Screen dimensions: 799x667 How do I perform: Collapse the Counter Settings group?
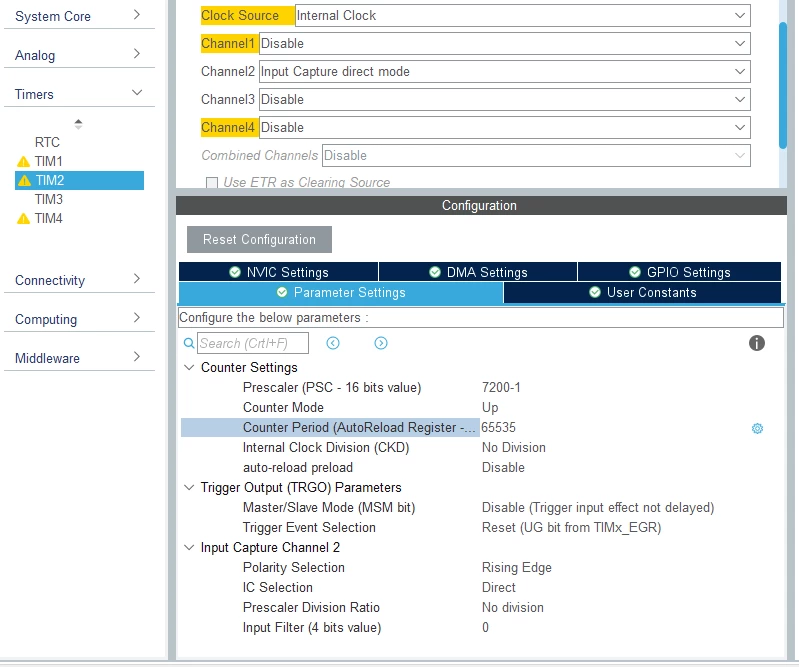[x=189, y=367]
